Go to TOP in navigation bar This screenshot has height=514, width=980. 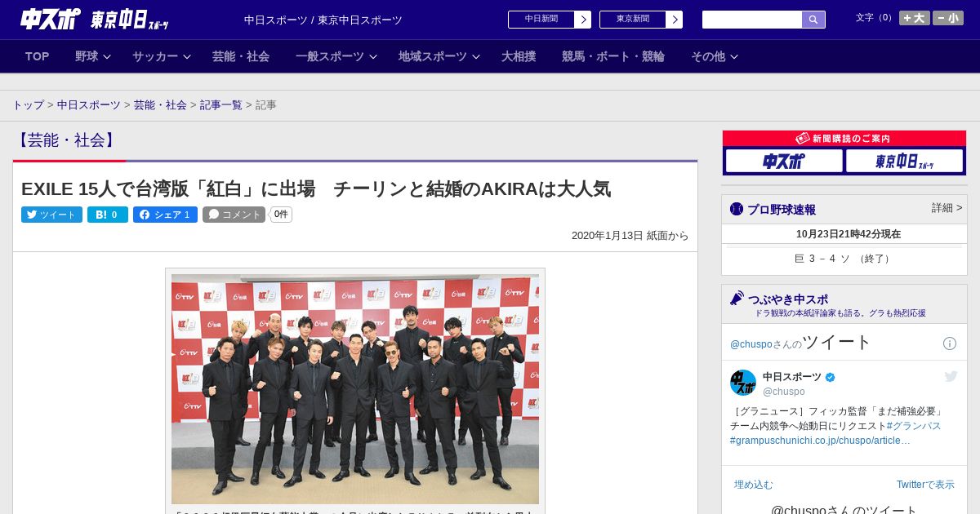pos(37,56)
